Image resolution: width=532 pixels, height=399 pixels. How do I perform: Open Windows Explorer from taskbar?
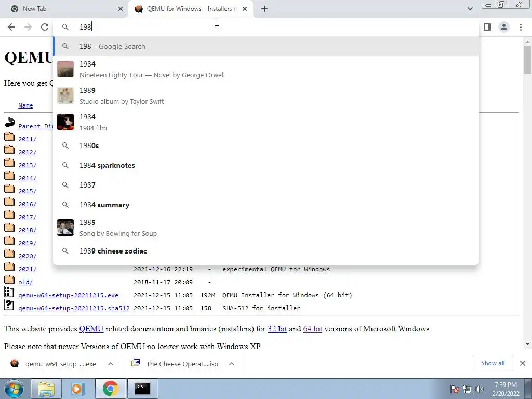point(46,389)
